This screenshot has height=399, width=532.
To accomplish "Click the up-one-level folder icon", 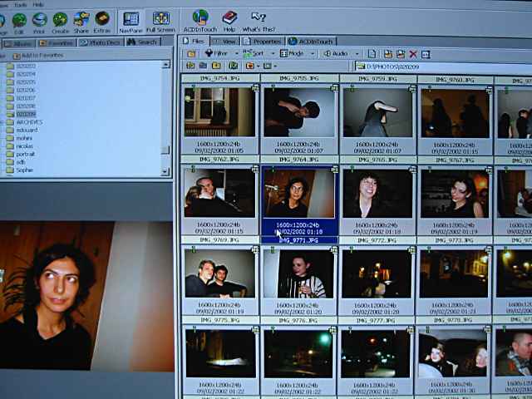I will coord(216,66).
